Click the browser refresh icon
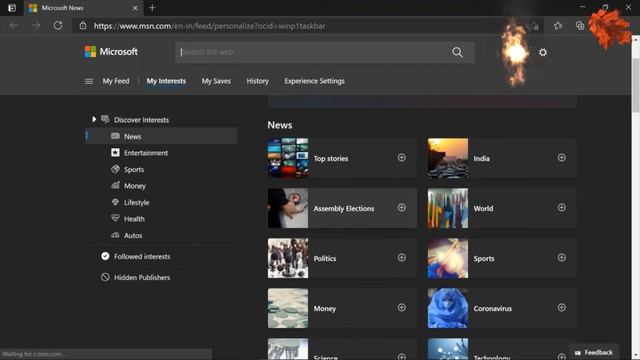Image resolution: width=640 pixels, height=360 pixels. [x=58, y=25]
